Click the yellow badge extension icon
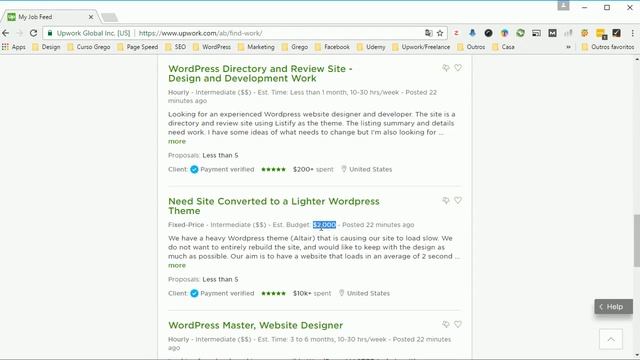 point(601,33)
